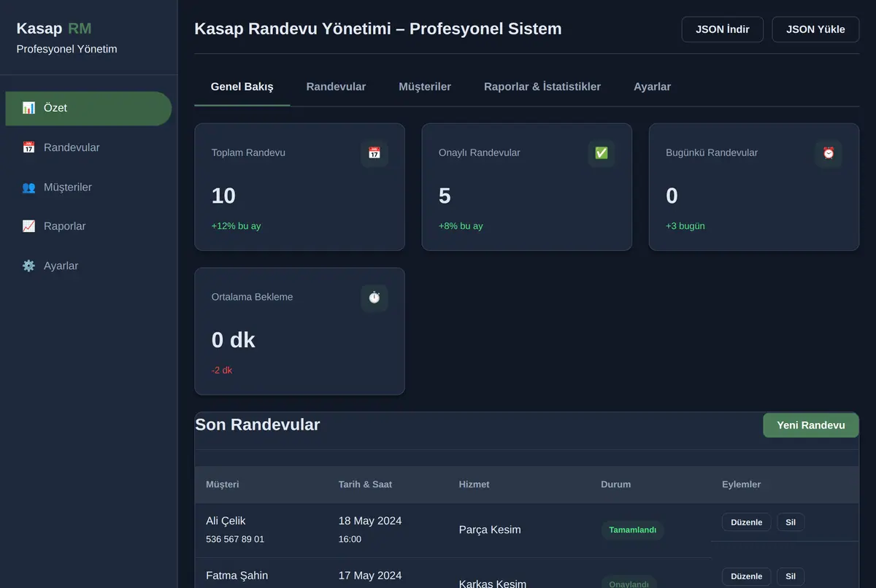Open Ayarlar from the sidebar

click(x=88, y=266)
